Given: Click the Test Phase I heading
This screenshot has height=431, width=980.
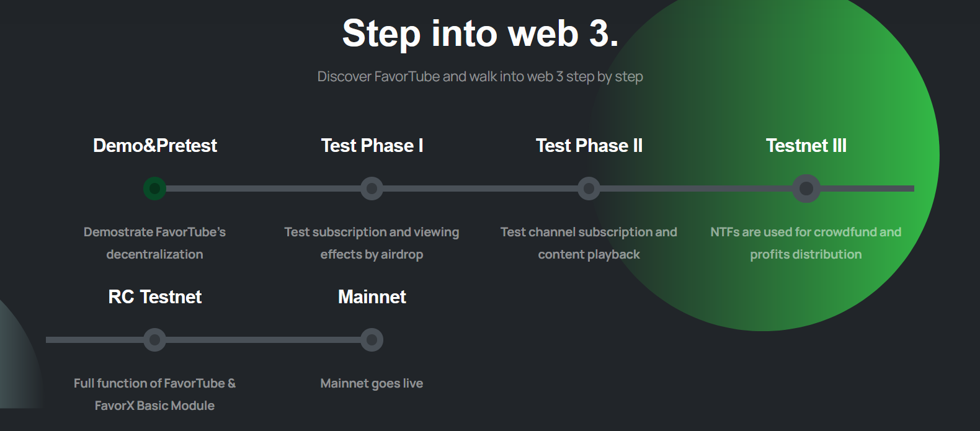Looking at the screenshot, I should tap(372, 146).
